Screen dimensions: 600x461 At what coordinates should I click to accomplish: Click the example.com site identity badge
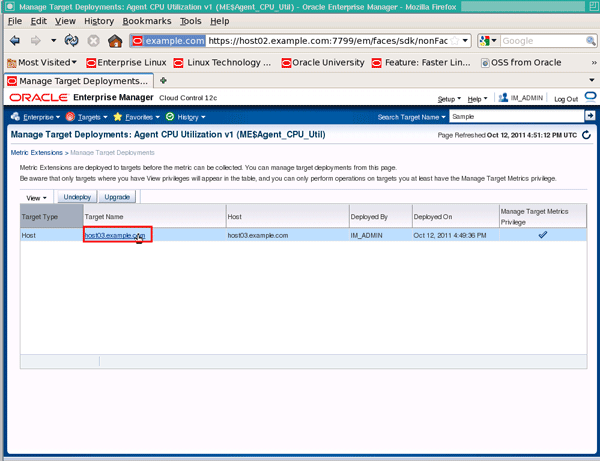tap(168, 41)
